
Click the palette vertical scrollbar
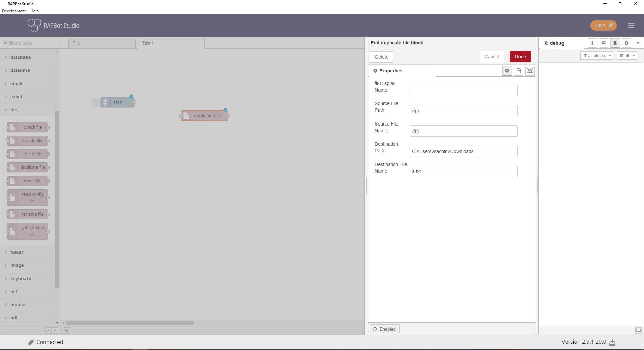click(x=57, y=199)
